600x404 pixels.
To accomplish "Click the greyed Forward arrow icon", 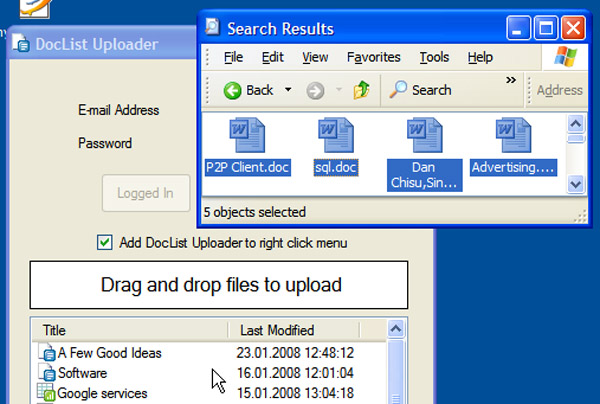I will point(315,91).
